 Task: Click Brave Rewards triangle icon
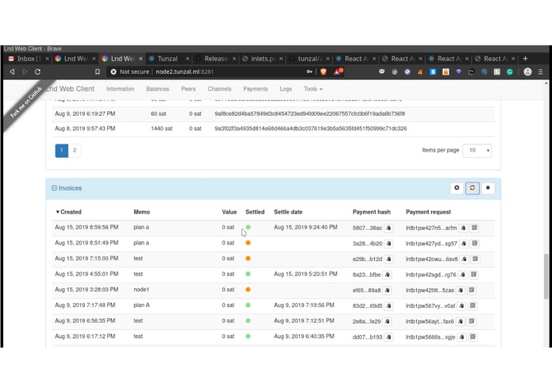click(x=338, y=71)
